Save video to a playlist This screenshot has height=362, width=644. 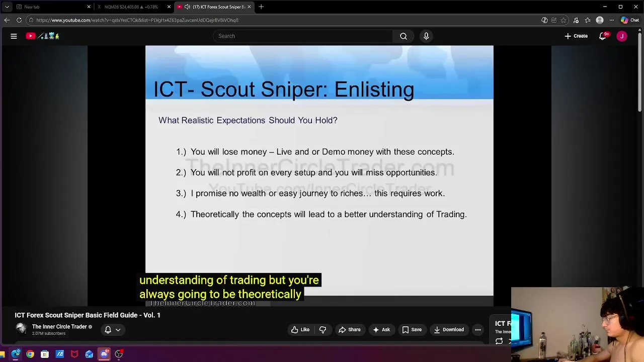[412, 330]
